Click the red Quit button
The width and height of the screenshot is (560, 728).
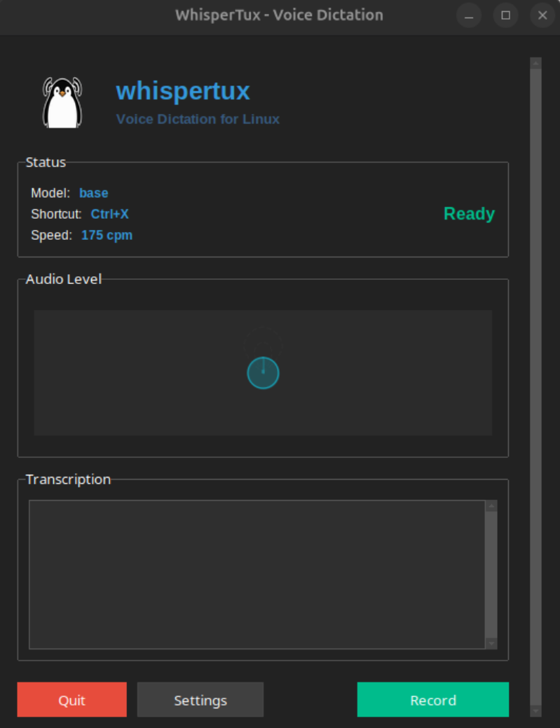click(x=71, y=700)
